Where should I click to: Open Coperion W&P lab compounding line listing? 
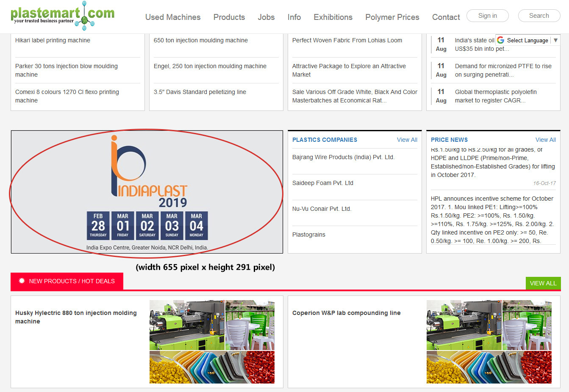(346, 313)
